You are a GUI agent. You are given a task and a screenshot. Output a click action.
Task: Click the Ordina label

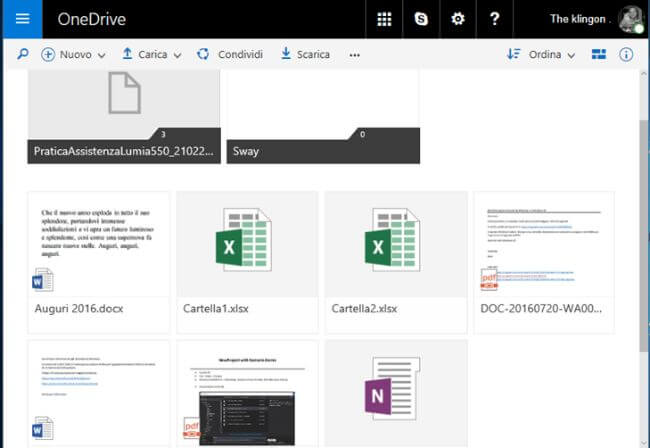[x=545, y=54]
